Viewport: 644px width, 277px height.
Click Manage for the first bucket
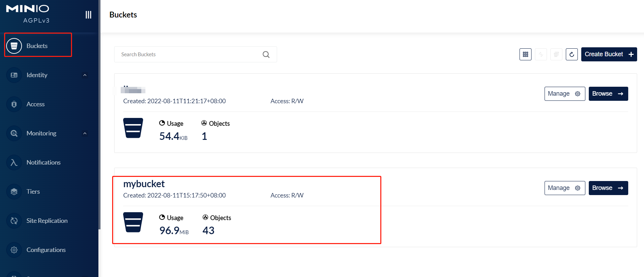click(565, 94)
